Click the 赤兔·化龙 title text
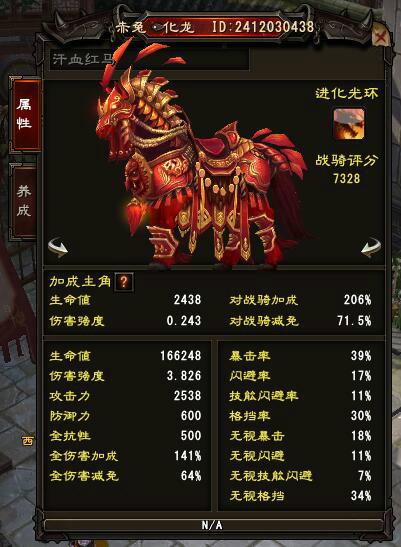 pyautogui.click(x=156, y=27)
